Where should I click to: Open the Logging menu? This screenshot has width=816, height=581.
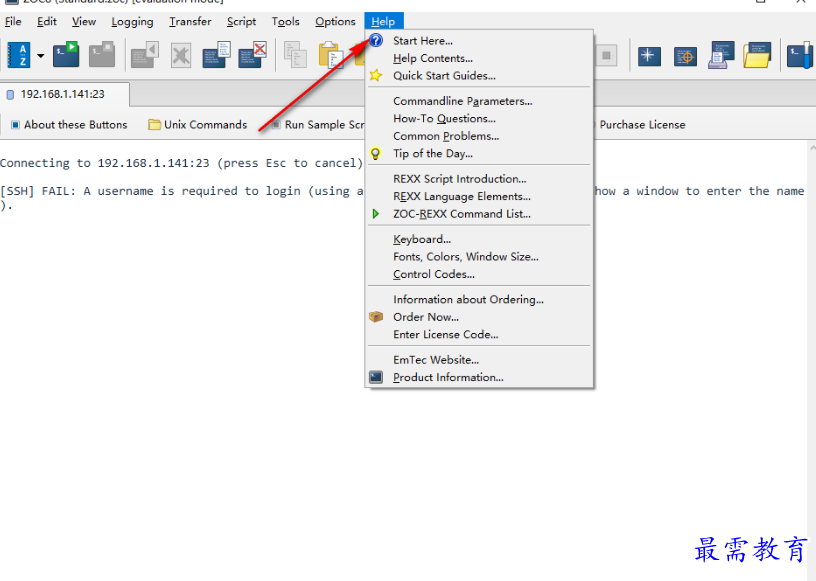click(132, 21)
